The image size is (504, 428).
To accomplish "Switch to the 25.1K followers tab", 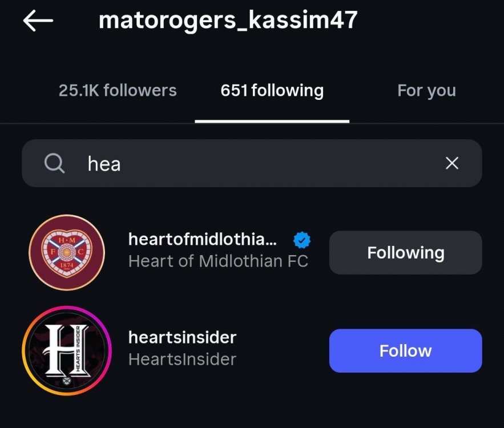I will [x=118, y=90].
